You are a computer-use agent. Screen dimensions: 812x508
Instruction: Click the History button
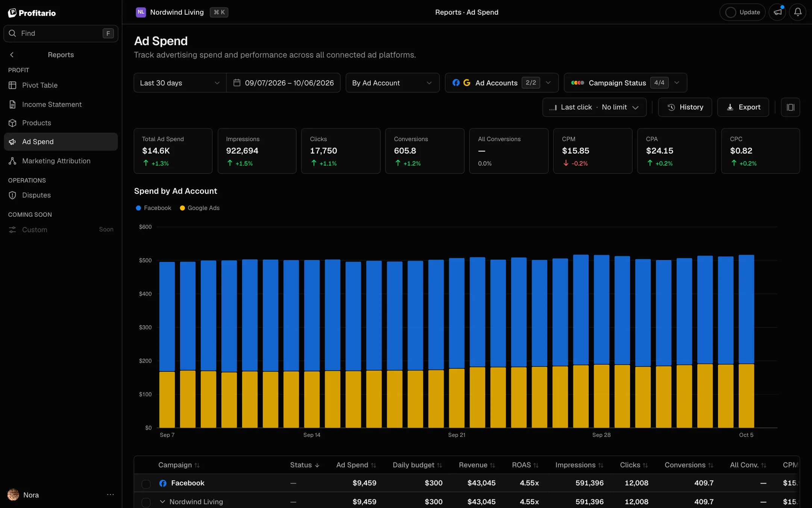pyautogui.click(x=685, y=107)
